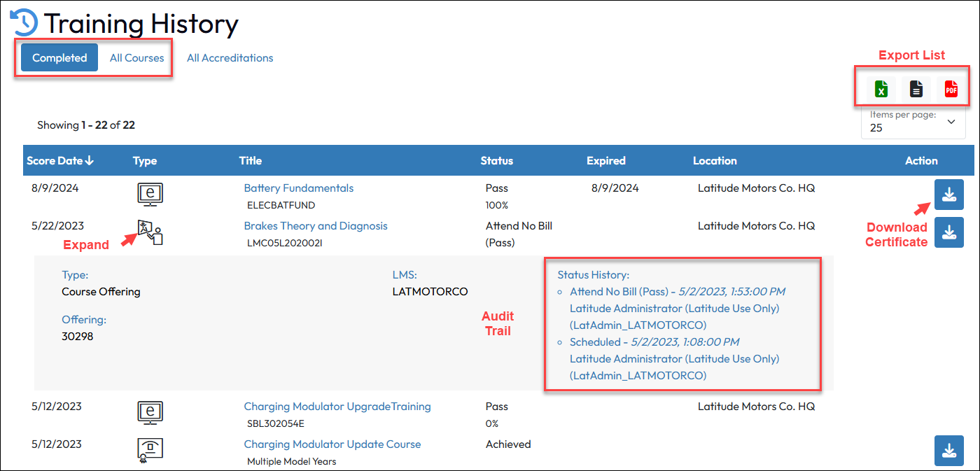This screenshot has height=471, width=980.
Task: Expand Charging Modulator UpgradeTraining type icon
Action: 150,412
